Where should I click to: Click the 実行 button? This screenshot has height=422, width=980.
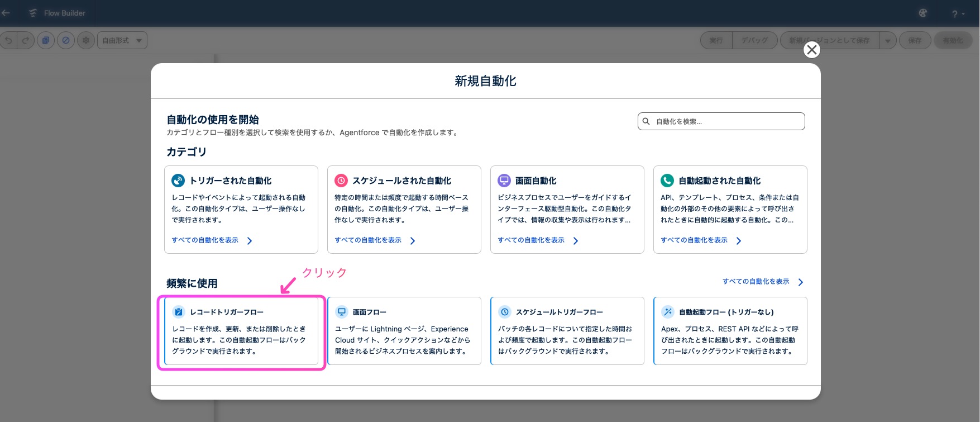(x=716, y=40)
